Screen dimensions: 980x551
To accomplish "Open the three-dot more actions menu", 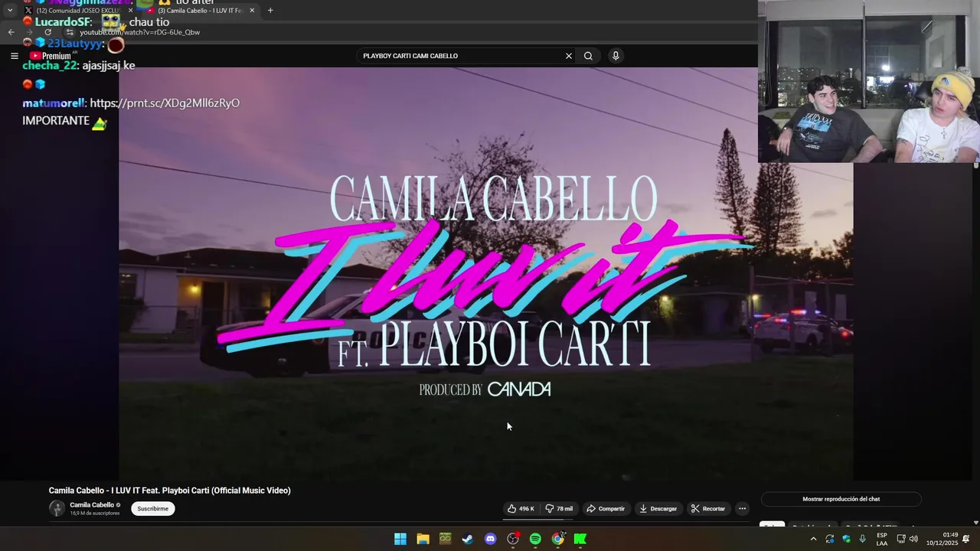I will [742, 509].
